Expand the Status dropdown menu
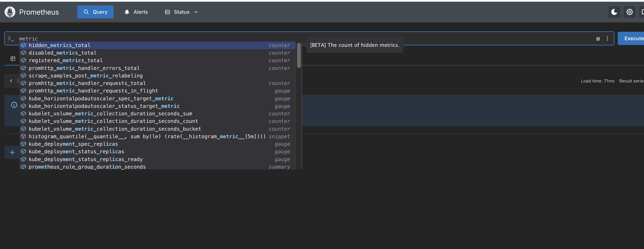 pos(181,12)
